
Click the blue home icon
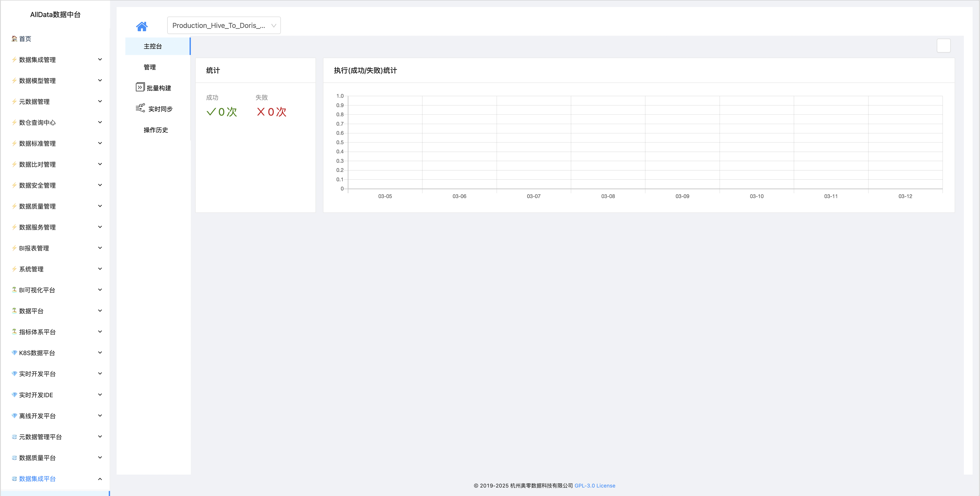point(142,26)
